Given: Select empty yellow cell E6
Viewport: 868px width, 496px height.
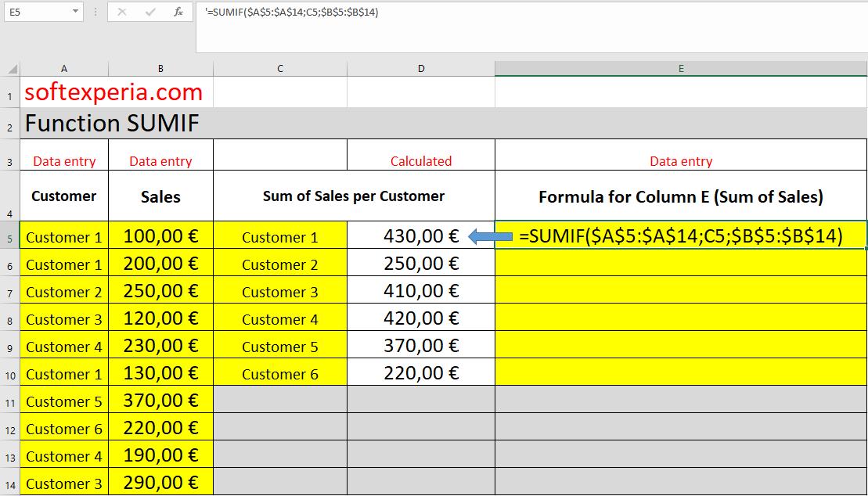Looking at the screenshot, I should click(x=681, y=263).
